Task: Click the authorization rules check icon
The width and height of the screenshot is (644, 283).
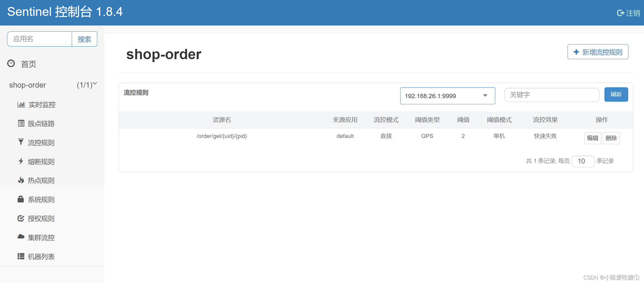Action: click(x=21, y=218)
